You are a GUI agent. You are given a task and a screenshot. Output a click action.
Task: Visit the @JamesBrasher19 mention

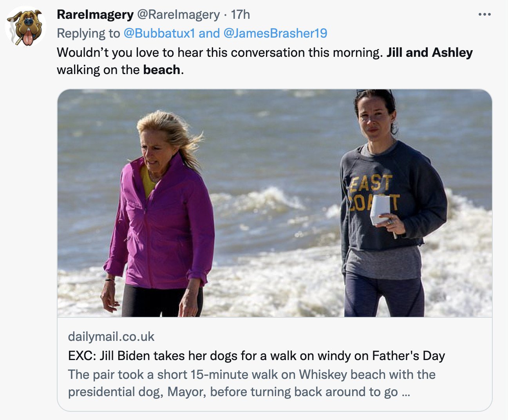275,33
